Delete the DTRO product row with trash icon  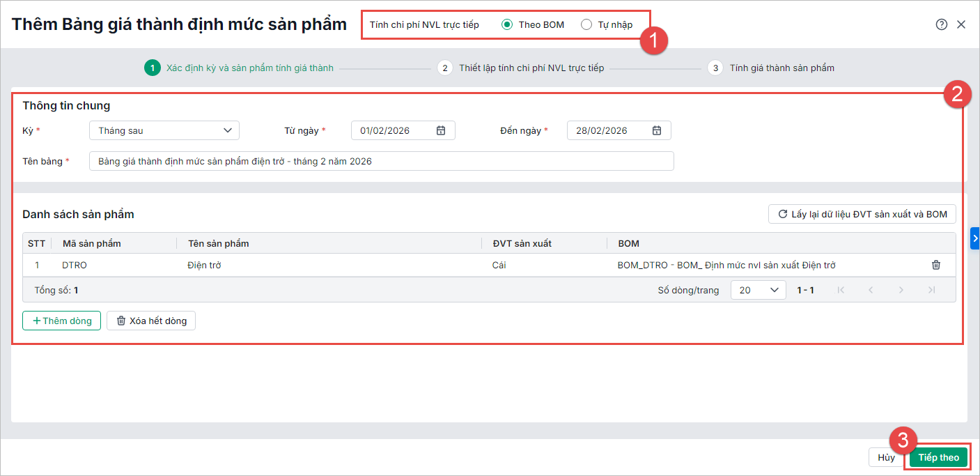[936, 265]
